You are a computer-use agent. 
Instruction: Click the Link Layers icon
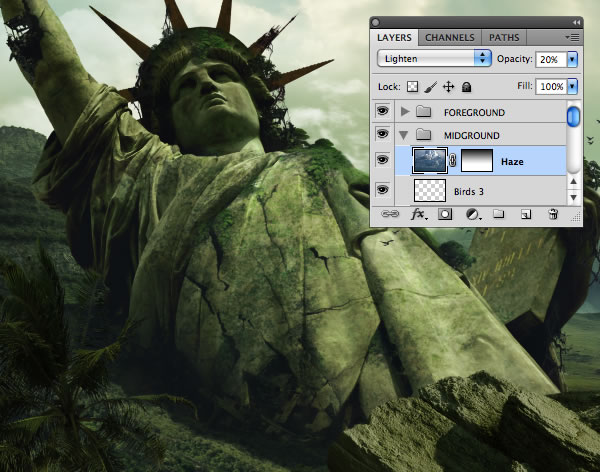(x=390, y=214)
